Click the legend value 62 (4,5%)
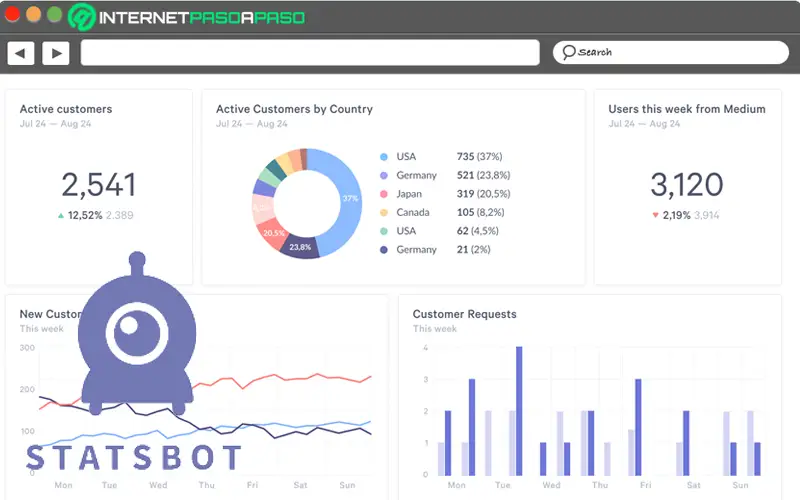 (x=478, y=231)
